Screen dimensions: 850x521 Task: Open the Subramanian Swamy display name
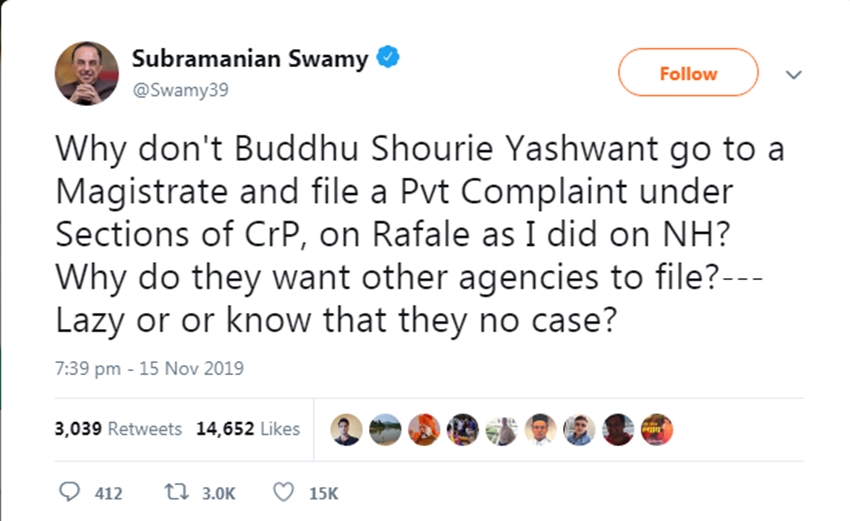point(250,59)
